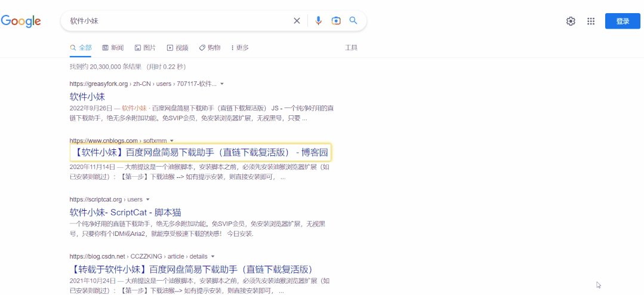Image resolution: width=644 pixels, height=295 pixels.
Task: Switch to the 购物 tab
Action: tap(209, 48)
